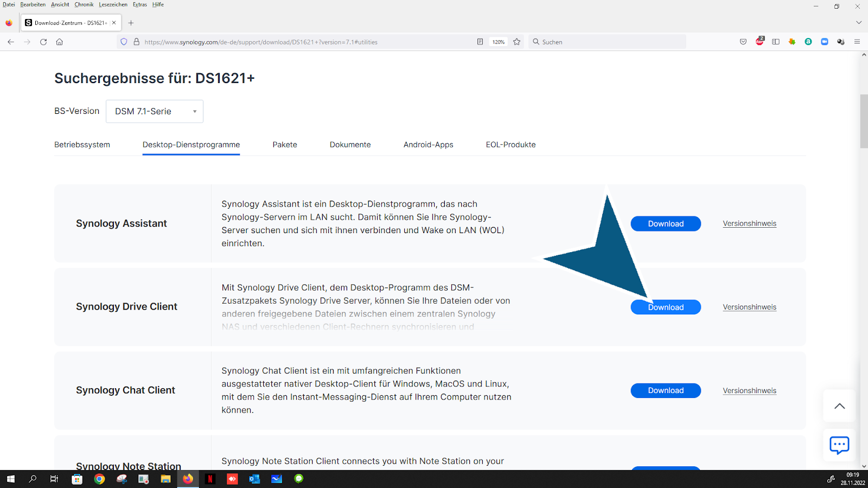Open the Hilfe menu

pos(158,4)
